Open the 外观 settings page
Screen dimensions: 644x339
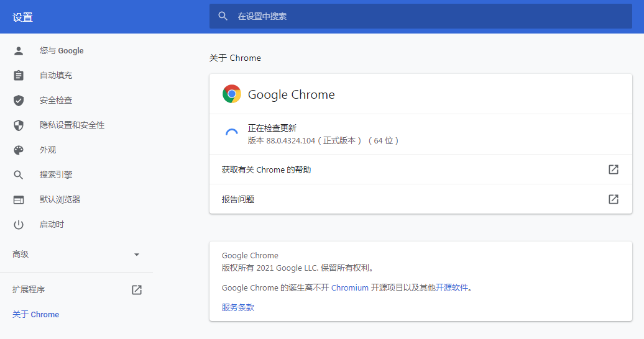pos(48,150)
